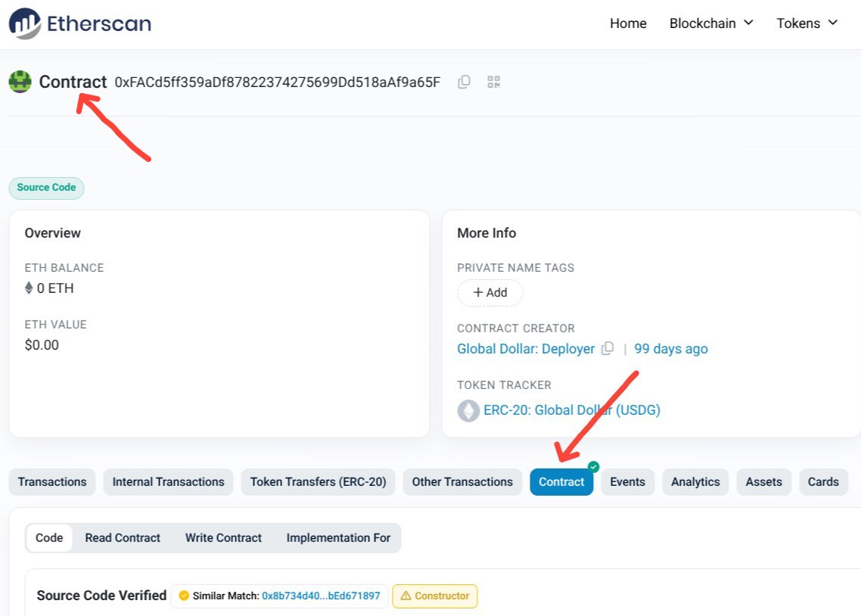Click the warning icon in Constructor badge

point(406,596)
